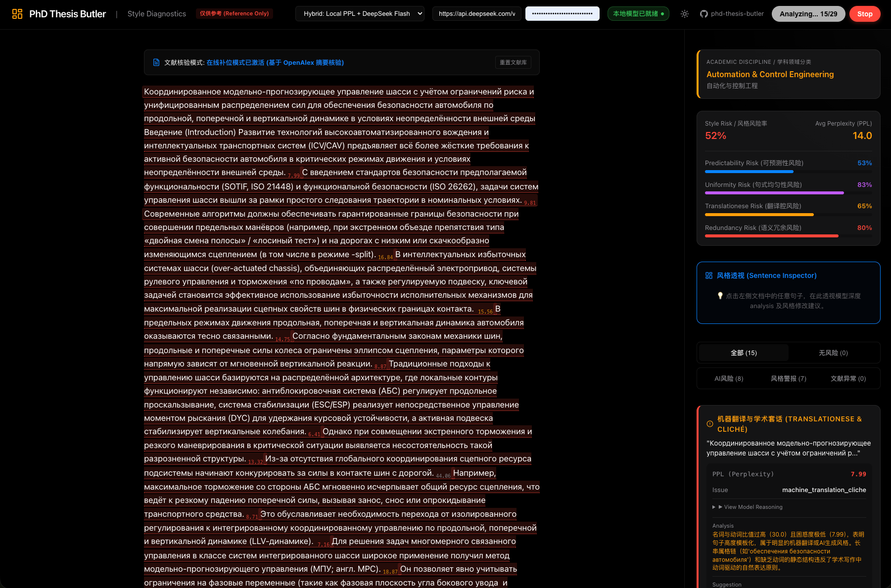Expand View Model Reasoning disclosure
This screenshot has height=588, width=891.
pyautogui.click(x=748, y=507)
